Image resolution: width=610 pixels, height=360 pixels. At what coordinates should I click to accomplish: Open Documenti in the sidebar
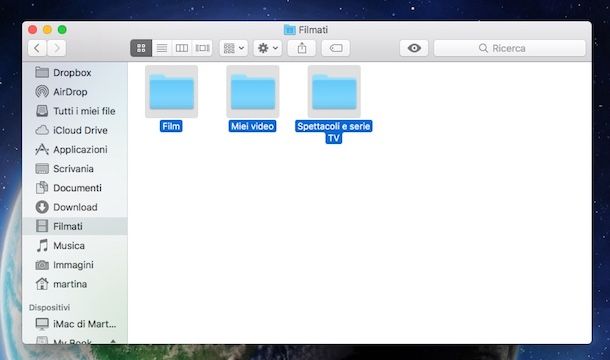[x=75, y=188]
